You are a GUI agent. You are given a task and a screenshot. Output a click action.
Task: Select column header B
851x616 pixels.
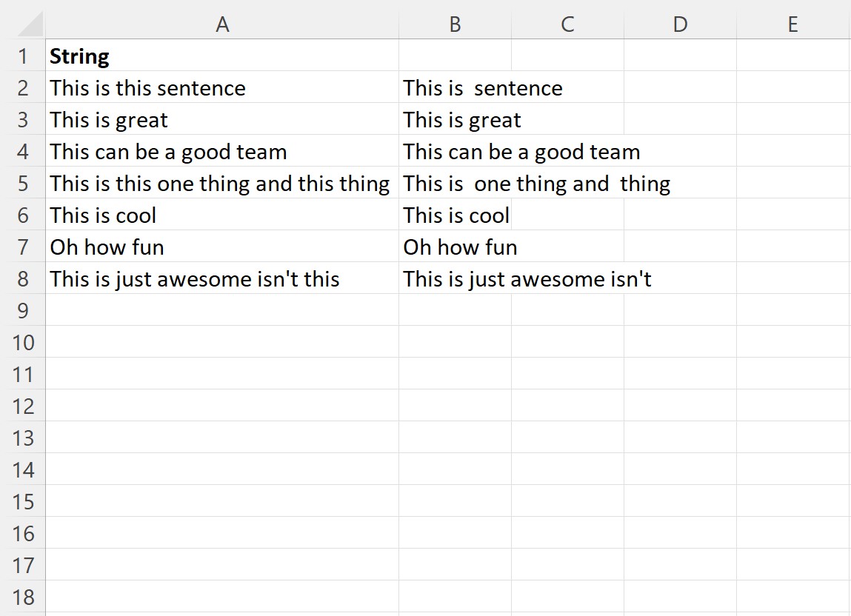pos(455,24)
